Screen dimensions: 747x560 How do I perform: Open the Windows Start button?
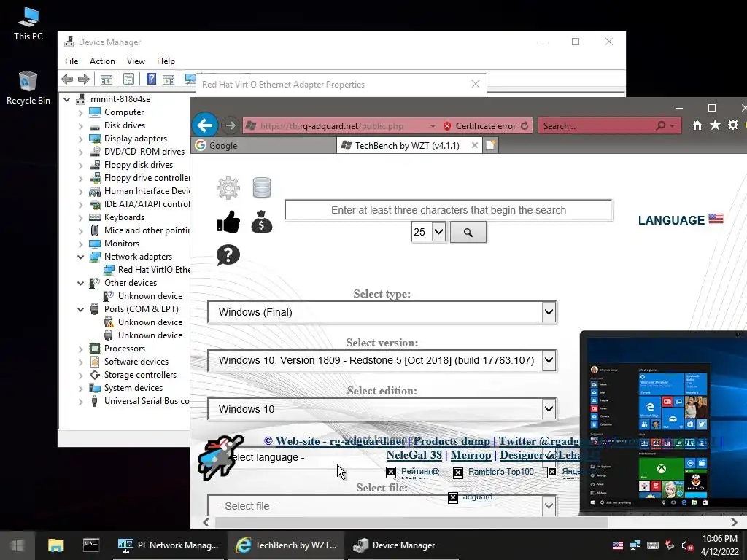[18, 545]
